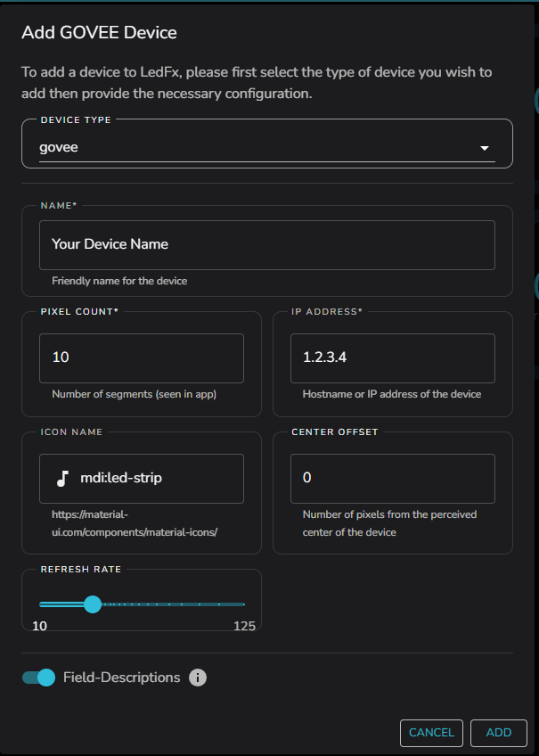Click 'Number of segments (seen in app)' text
539x756 pixels.
click(134, 394)
